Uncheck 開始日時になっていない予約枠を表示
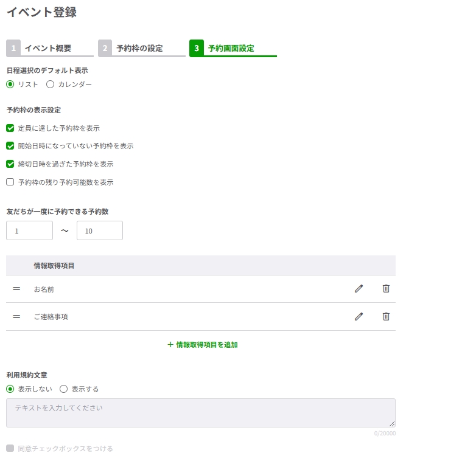Viewport: 476px width, 467px height. (x=10, y=146)
